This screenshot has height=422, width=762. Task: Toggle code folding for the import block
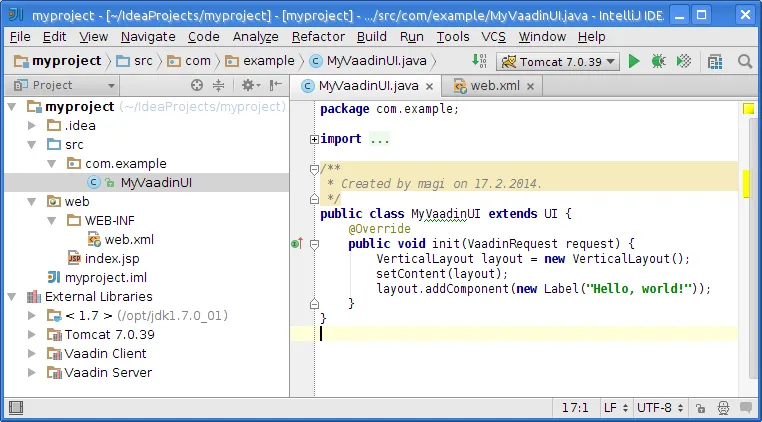click(314, 139)
